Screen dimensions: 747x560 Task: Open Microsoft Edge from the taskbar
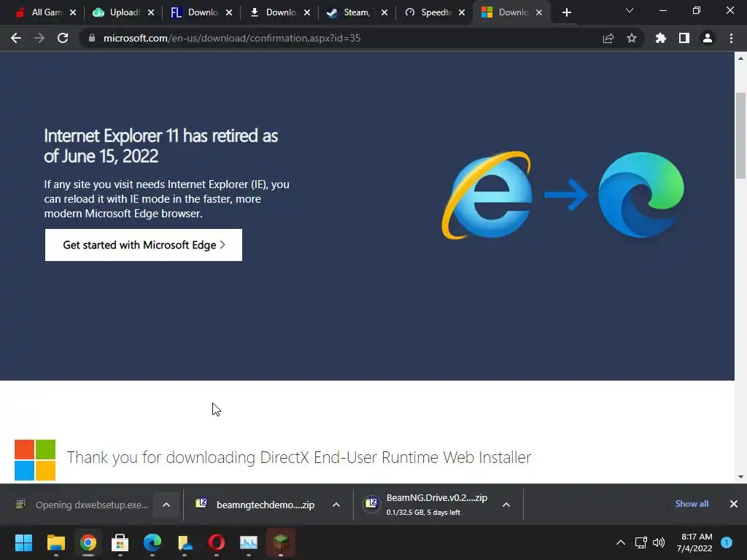tap(152, 542)
